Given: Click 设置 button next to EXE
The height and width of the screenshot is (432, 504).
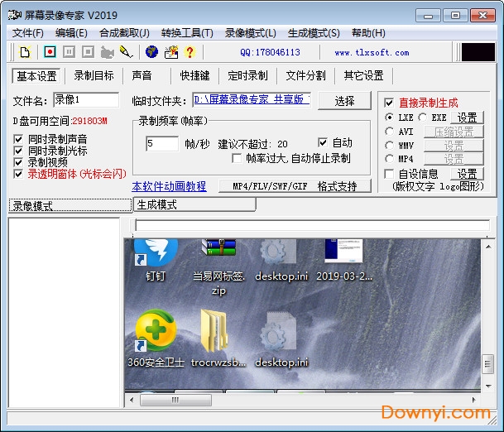Looking at the screenshot, I should point(467,118).
